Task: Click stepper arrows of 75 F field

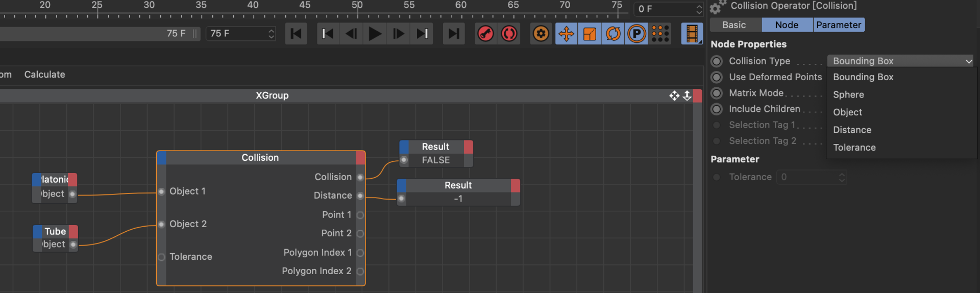Action: pos(271,34)
